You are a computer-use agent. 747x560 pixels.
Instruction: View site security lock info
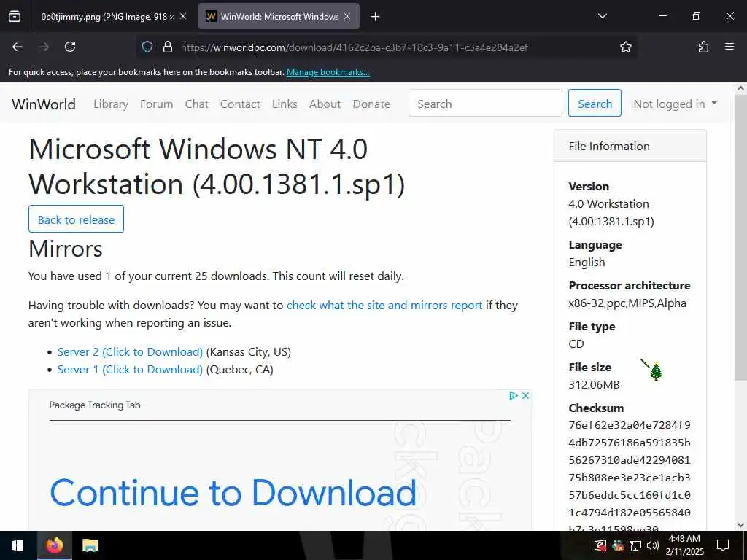click(x=167, y=47)
